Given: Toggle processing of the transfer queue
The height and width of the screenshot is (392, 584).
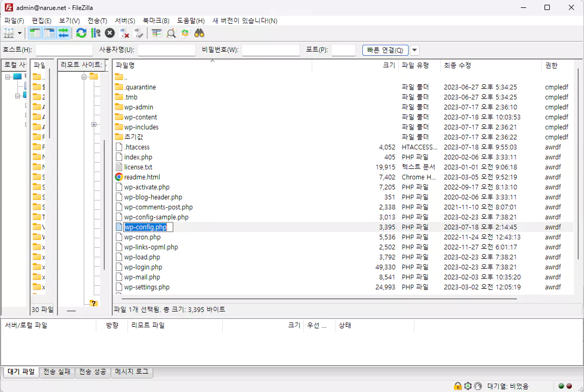Looking at the screenshot, I should tap(96, 33).
